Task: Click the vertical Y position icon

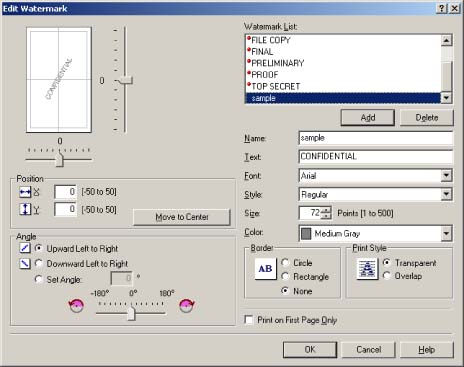Action: (25, 209)
